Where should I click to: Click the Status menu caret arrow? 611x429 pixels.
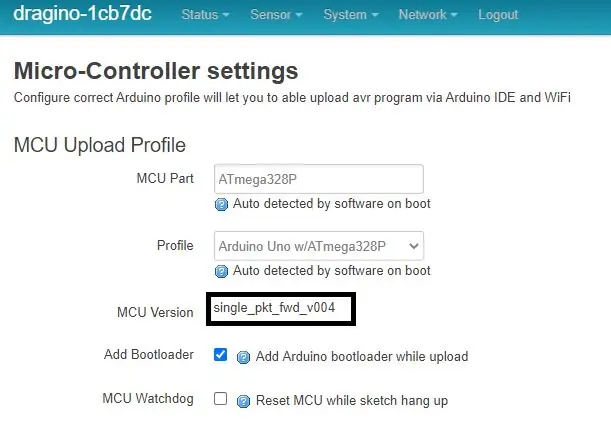coord(226,15)
